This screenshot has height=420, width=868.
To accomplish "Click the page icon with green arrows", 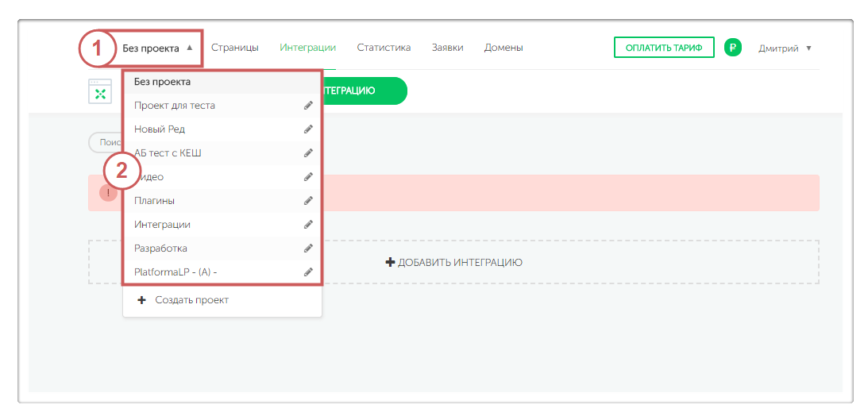I will pos(100,92).
